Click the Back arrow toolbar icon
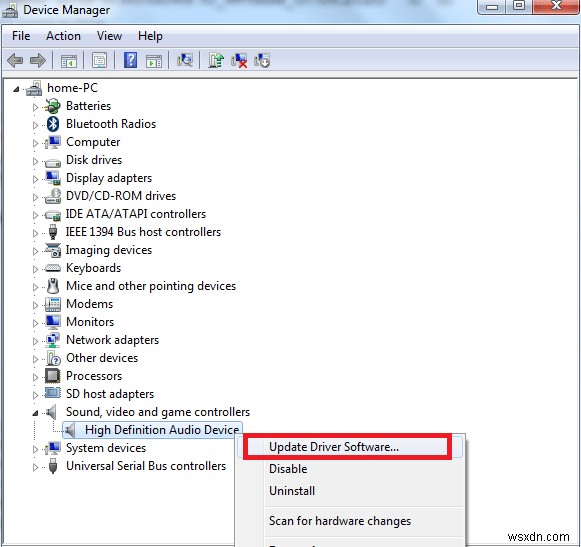This screenshot has width=581, height=547. 15,60
